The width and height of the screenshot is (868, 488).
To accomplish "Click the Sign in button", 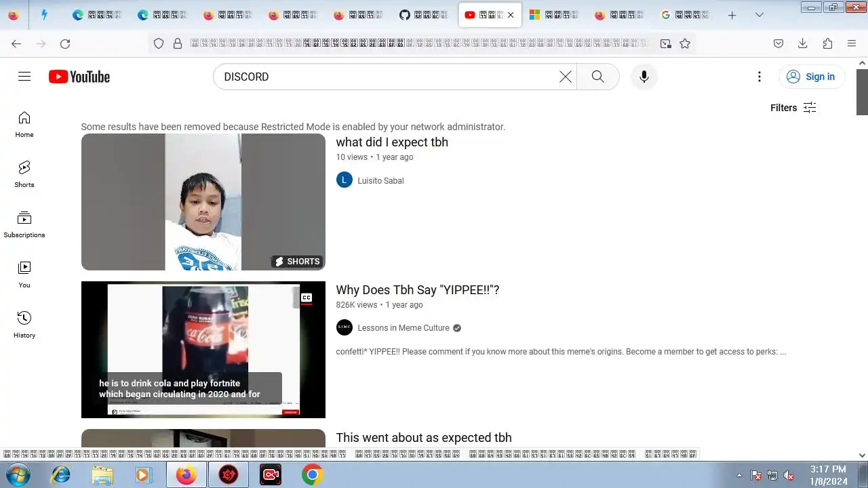I will point(811,77).
